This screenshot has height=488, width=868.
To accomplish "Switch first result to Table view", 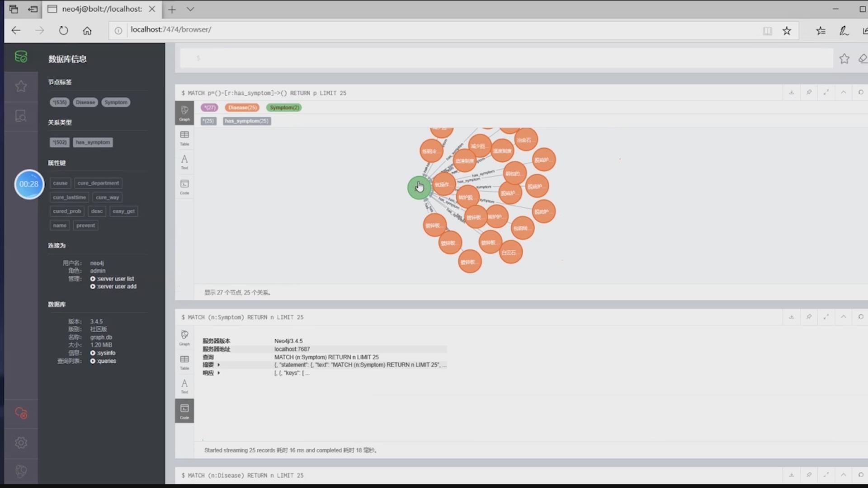I will click(184, 137).
